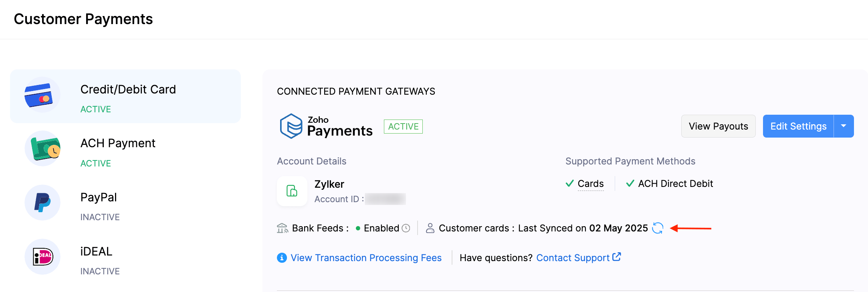Click the sync customer cards refresh icon
The width and height of the screenshot is (868, 292).
pyautogui.click(x=658, y=228)
